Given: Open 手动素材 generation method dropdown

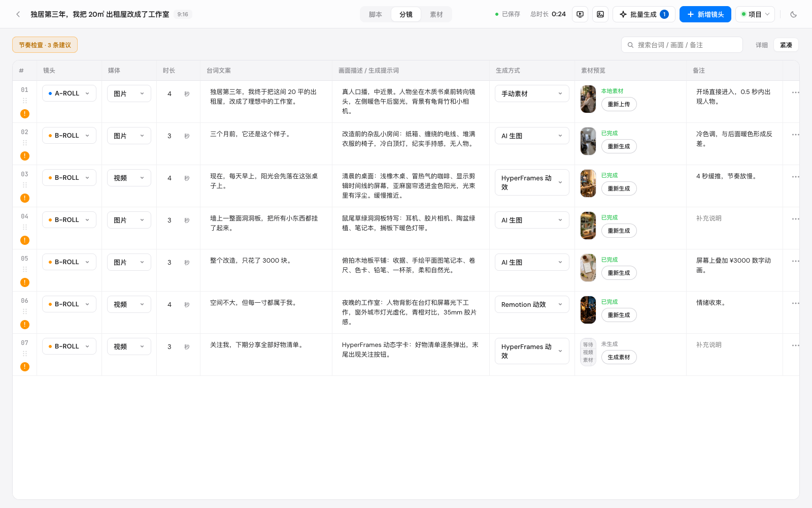Looking at the screenshot, I should tap(532, 93).
